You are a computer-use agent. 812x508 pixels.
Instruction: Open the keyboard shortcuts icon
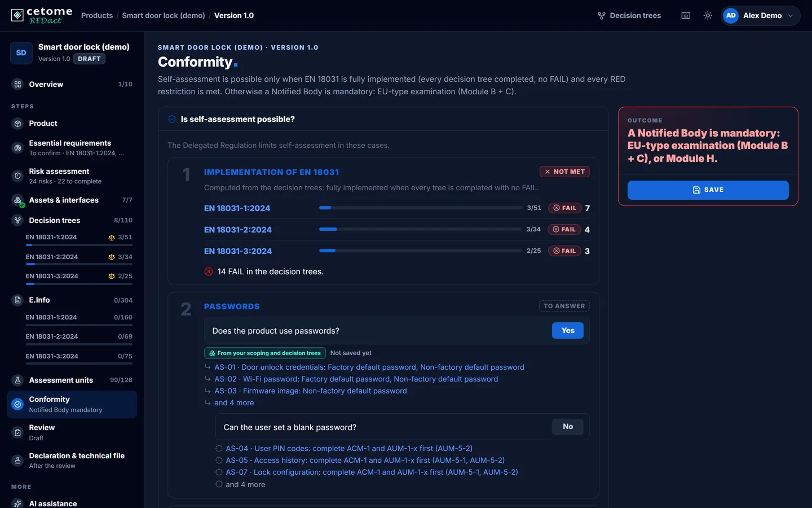[x=686, y=16]
